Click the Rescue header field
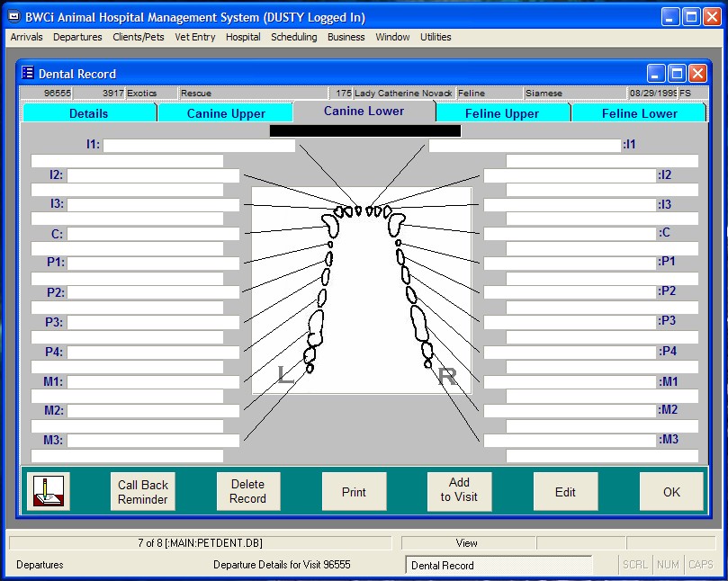728x581 pixels. point(253,93)
